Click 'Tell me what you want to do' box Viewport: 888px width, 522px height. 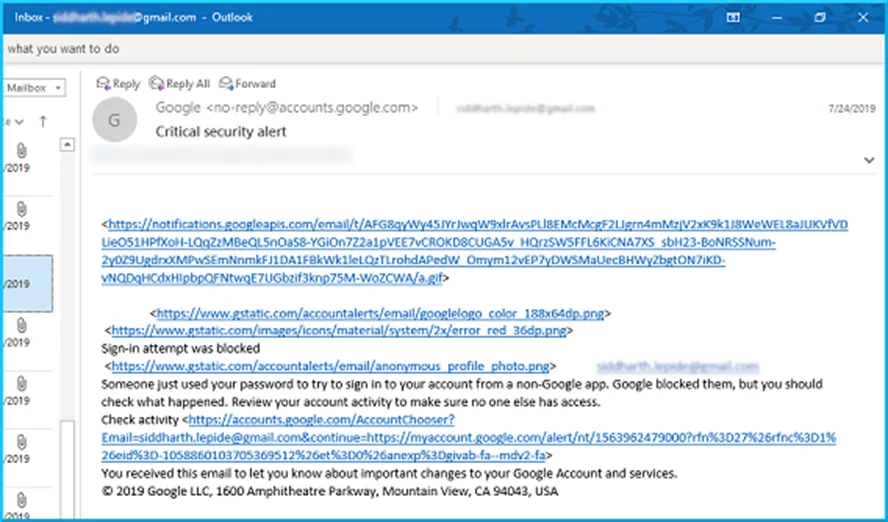[62, 49]
